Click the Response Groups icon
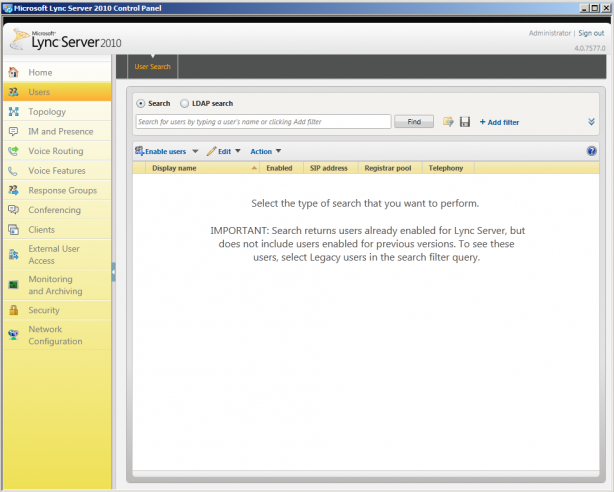The height and width of the screenshot is (492, 614). [x=13, y=190]
